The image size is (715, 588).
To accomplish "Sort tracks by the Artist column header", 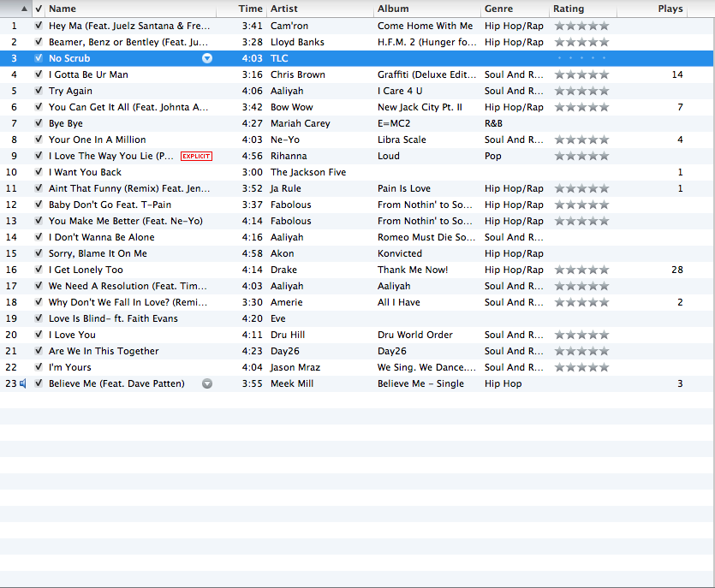I will coord(319,9).
